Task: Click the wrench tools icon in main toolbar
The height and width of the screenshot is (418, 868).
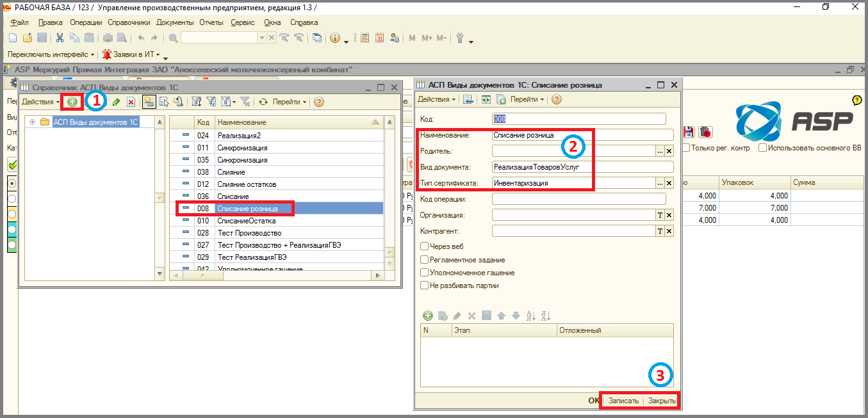Action: coord(460,38)
